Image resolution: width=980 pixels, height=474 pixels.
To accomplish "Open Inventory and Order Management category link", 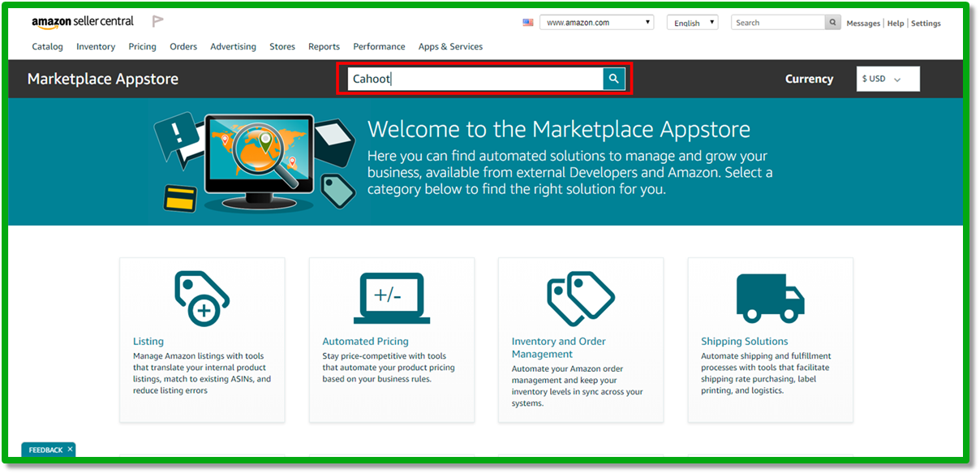I will pos(559,347).
